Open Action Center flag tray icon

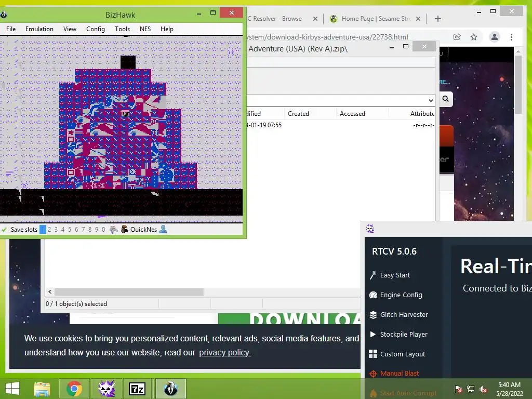click(x=458, y=389)
